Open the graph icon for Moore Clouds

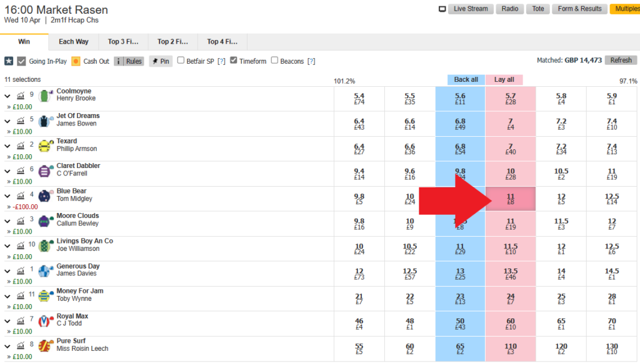(x=21, y=220)
